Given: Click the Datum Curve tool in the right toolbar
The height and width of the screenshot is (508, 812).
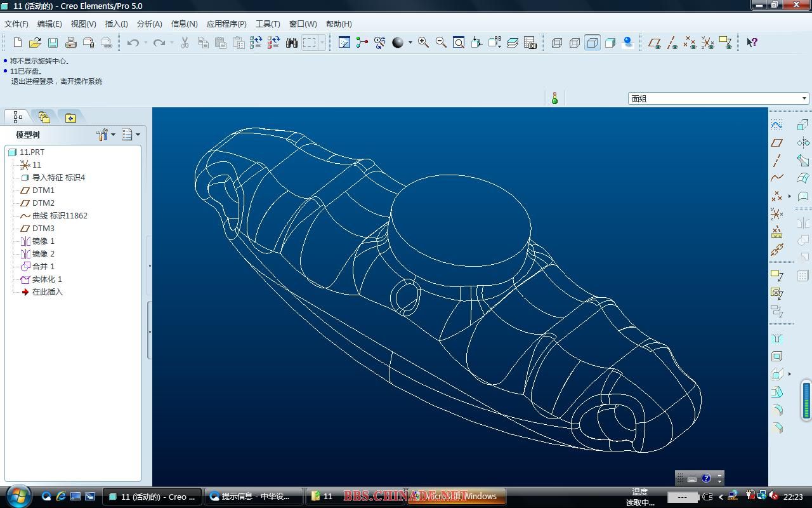Looking at the screenshot, I should [x=776, y=178].
